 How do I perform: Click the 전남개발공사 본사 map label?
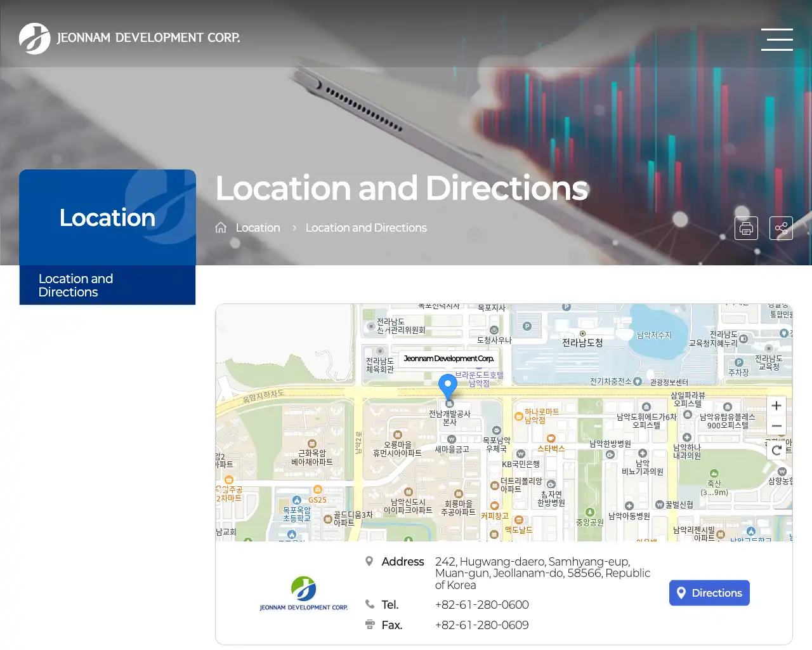pos(450,418)
